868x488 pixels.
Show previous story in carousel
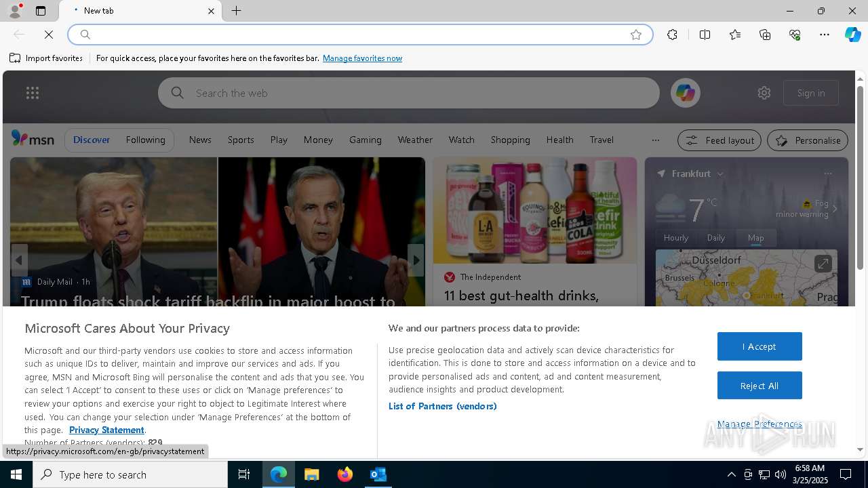pos(19,260)
